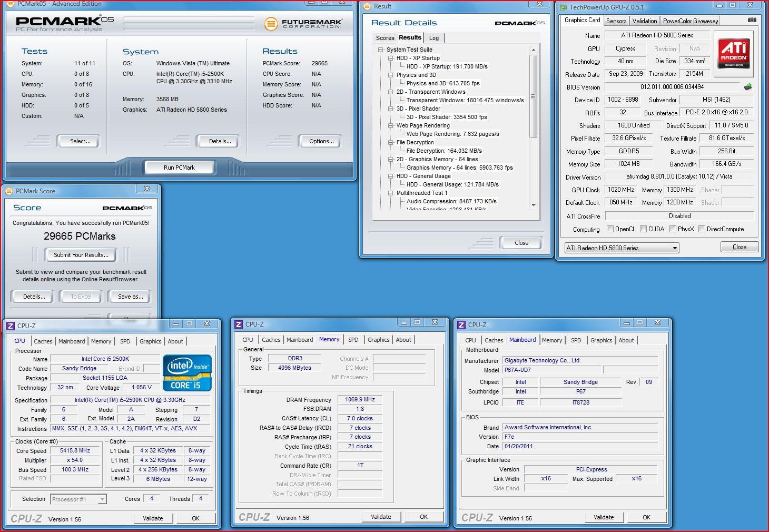Collapse the 3D - Pixel Shader node
The width and height of the screenshot is (769, 532).
(391, 109)
